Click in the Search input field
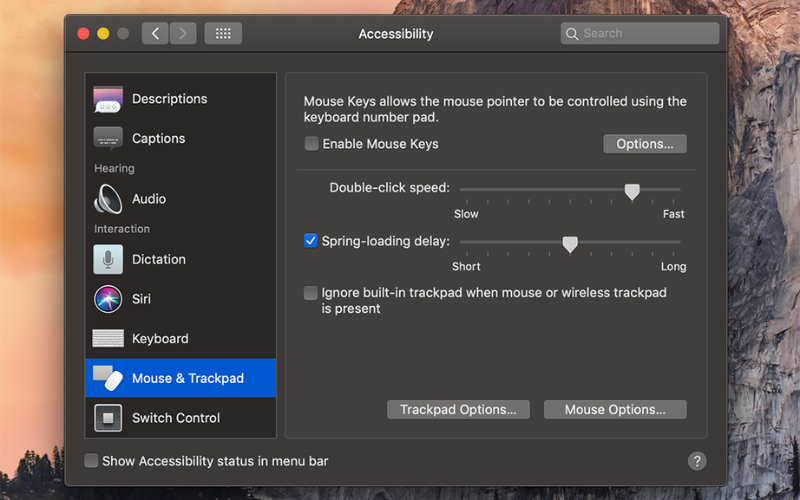Screen dimensions: 800x500 coord(640,34)
